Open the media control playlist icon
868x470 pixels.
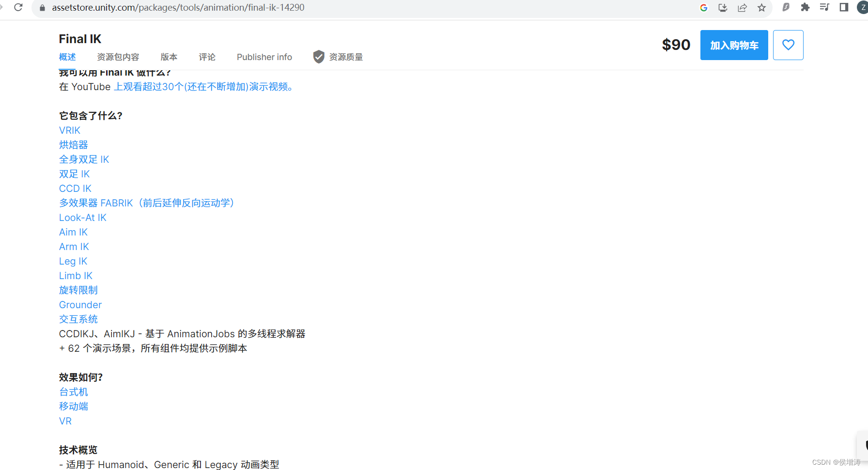pos(824,7)
